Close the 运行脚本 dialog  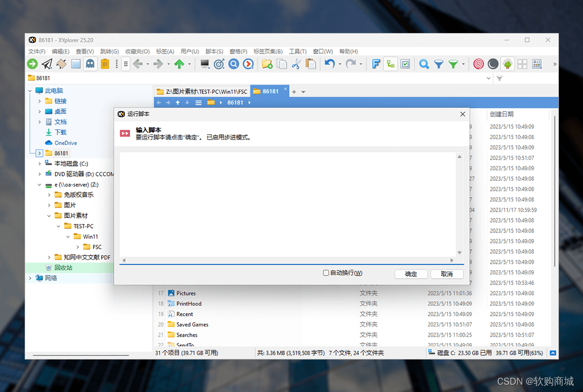(x=462, y=114)
